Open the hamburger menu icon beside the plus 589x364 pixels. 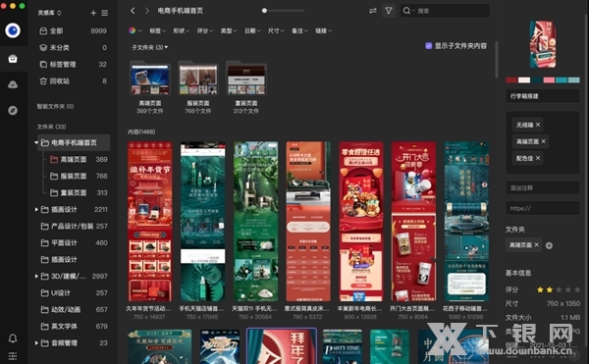coord(105,13)
